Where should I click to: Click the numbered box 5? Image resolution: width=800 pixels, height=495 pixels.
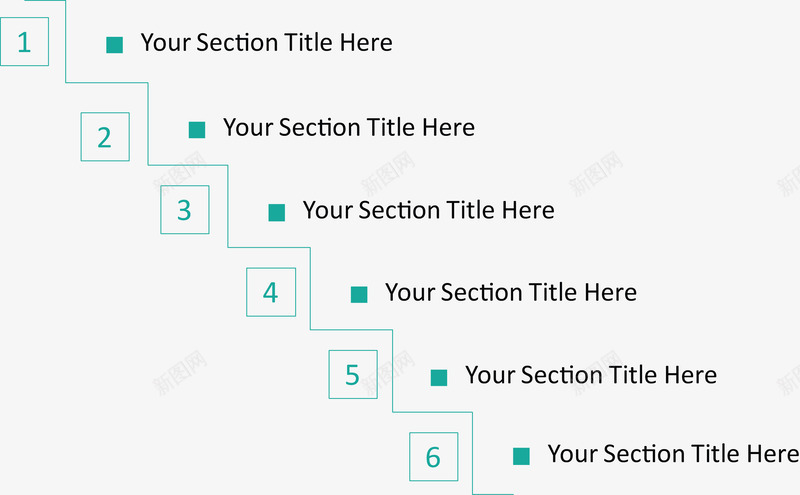pos(353,374)
